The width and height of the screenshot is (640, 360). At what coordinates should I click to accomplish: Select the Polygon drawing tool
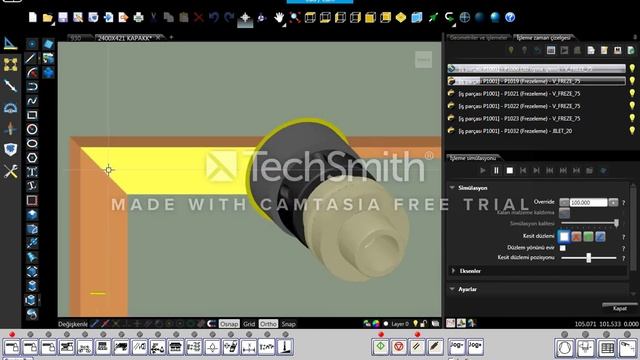[x=32, y=158]
